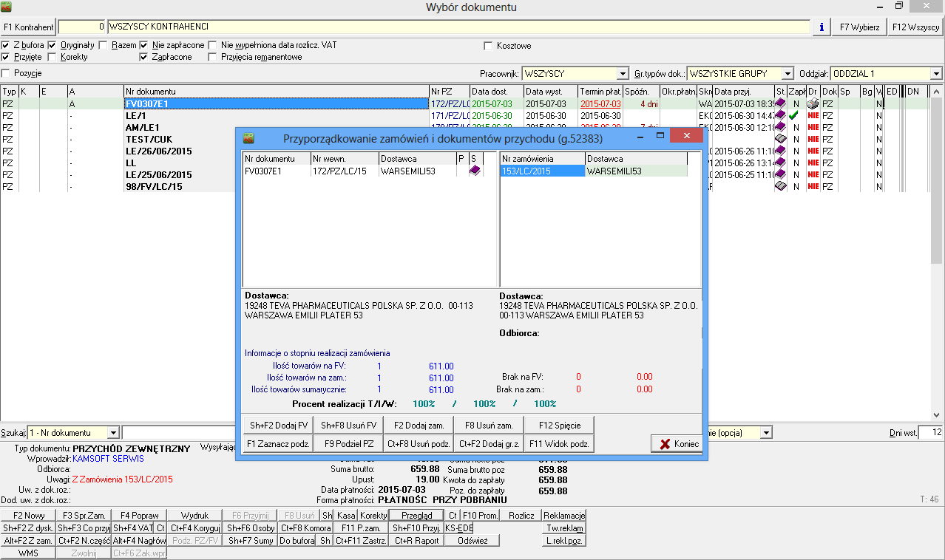Click the app icon in the dialog title bar
The image size is (945, 560).
coord(249,138)
